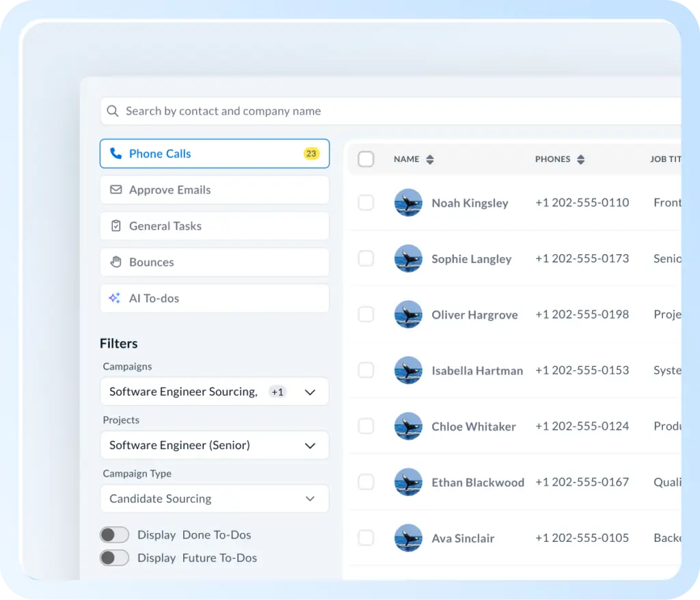Click Sophie Langley's avatar
This screenshot has width=700, height=600.
(x=408, y=258)
